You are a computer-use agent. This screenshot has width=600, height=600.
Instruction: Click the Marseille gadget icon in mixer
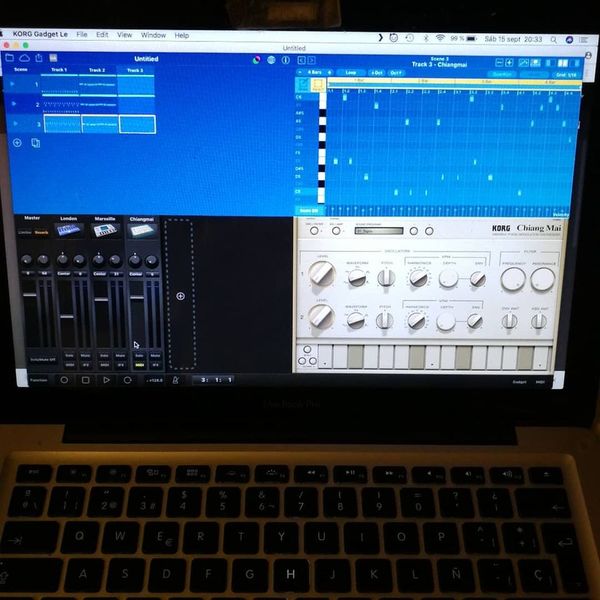tap(105, 231)
